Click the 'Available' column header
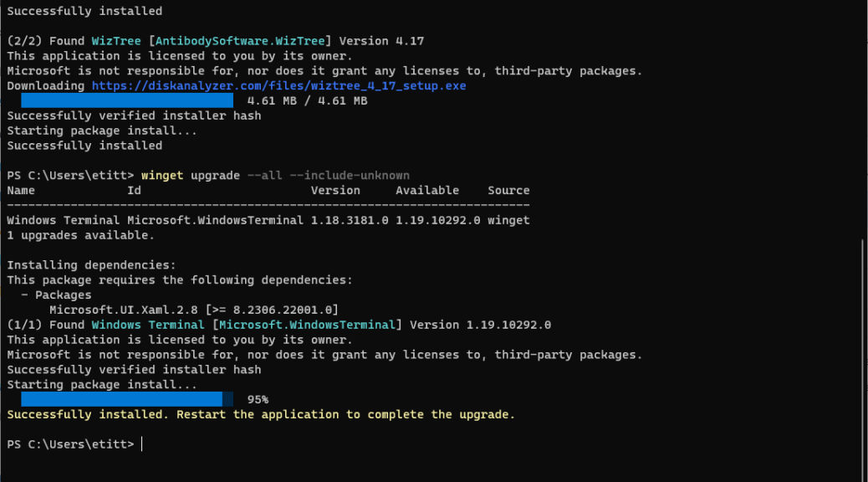Screen dimensions: 868x482 (x=427, y=191)
